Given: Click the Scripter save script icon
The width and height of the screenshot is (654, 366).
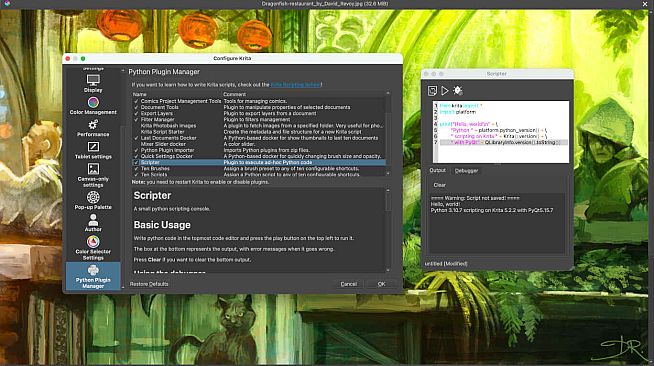Looking at the screenshot, I should point(432,90).
